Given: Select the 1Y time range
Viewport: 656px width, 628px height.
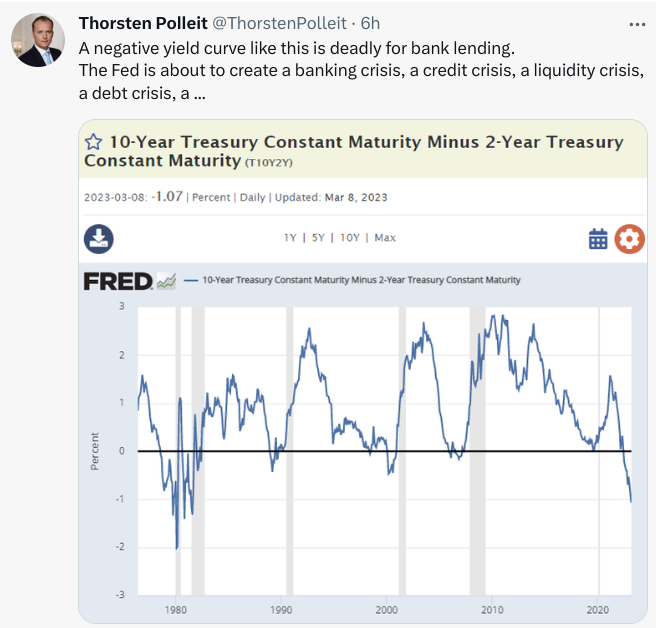Looking at the screenshot, I should [292, 238].
